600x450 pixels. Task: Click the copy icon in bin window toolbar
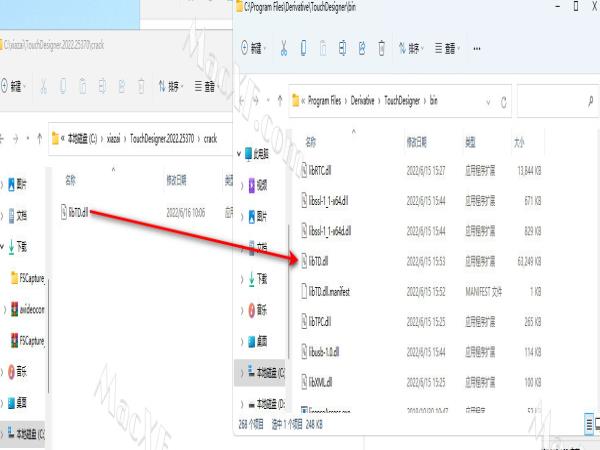tap(303, 48)
